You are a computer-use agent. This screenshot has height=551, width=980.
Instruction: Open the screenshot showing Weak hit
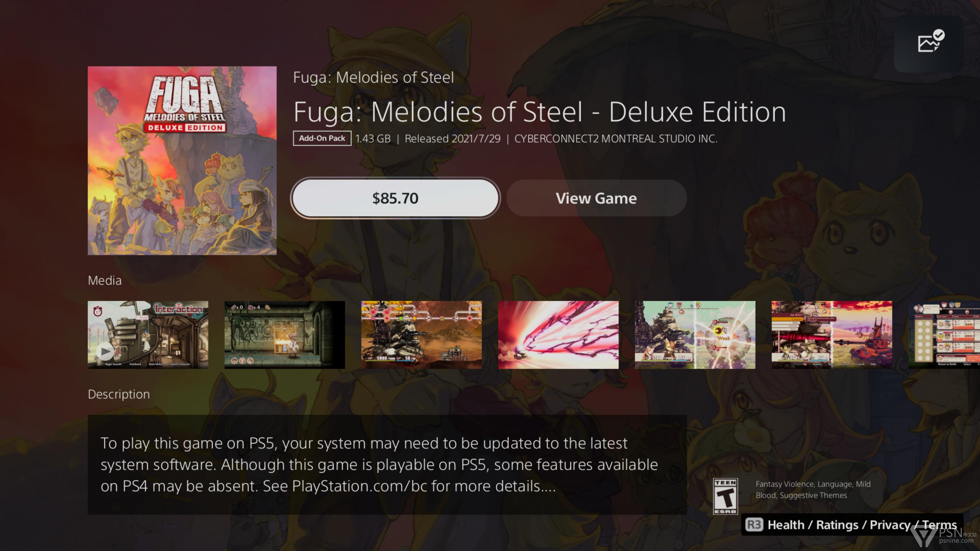point(695,335)
